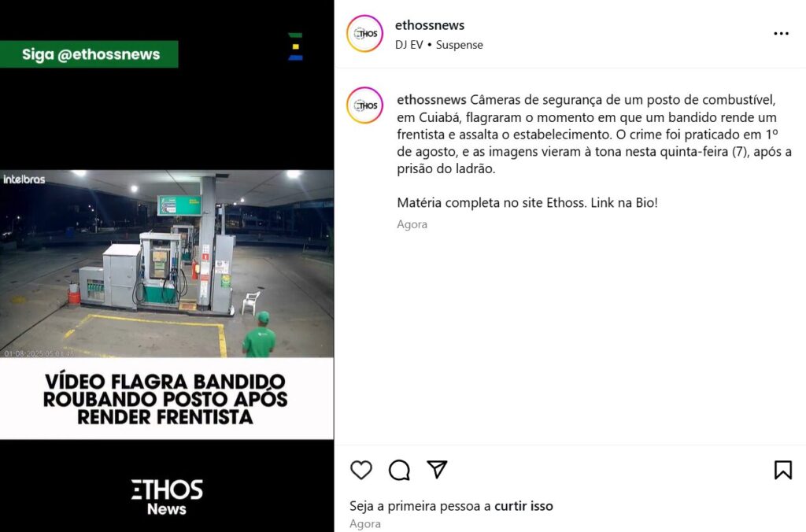
Task: Click the 'Agora' timestamp at the bottom
Action: pos(365,524)
